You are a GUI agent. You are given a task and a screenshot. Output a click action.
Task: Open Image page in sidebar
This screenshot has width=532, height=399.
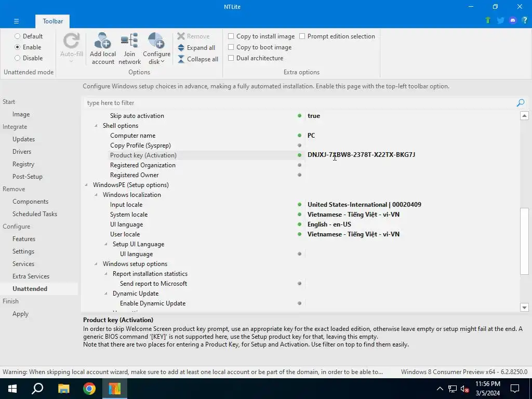[21, 114]
